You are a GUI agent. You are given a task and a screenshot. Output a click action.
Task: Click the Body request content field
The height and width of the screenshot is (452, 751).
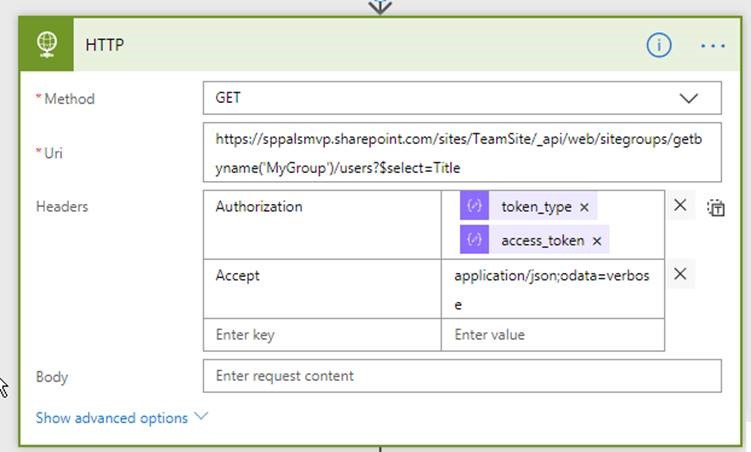click(x=462, y=376)
